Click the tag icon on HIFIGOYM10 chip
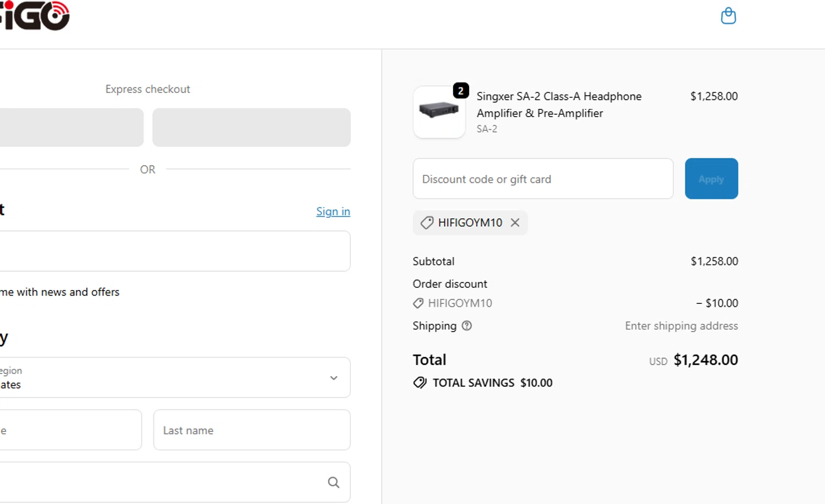825x504 pixels. pyautogui.click(x=427, y=223)
